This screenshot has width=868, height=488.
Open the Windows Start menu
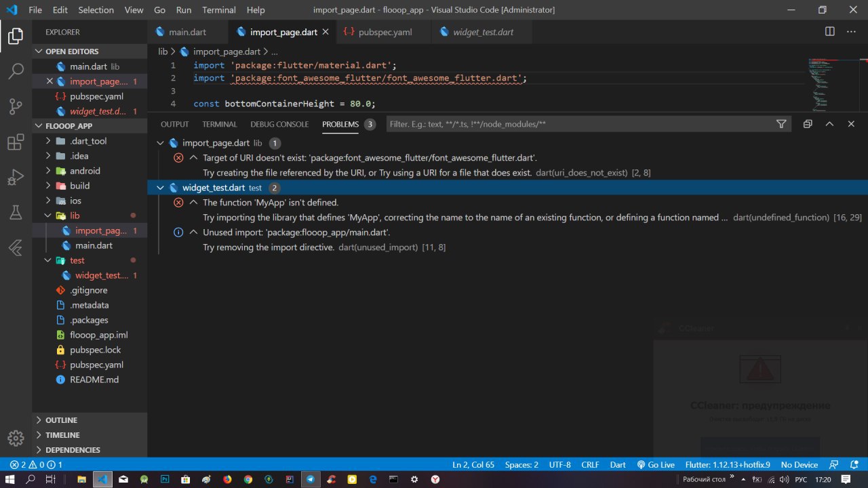point(10,479)
